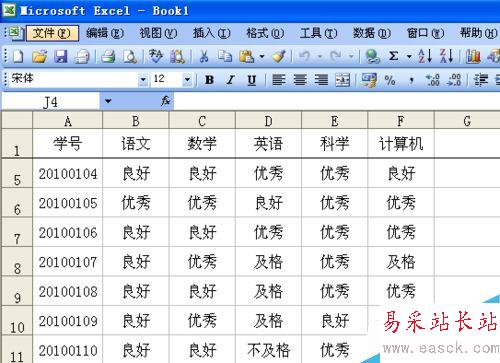This screenshot has height=363, width=500.
Task: Center-align the cell text
Action: click(x=300, y=80)
